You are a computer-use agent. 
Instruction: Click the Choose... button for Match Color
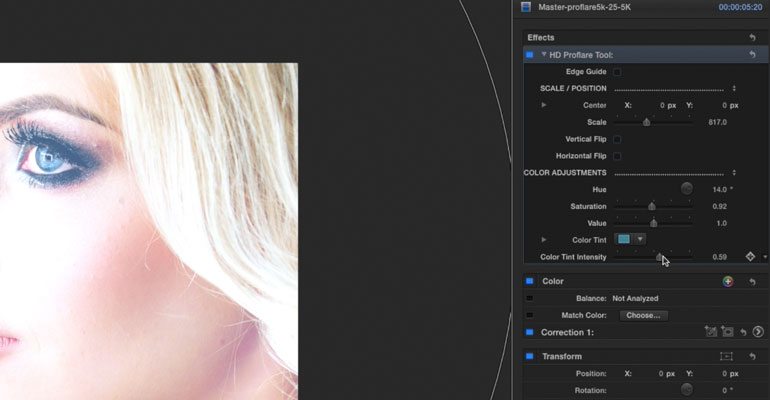pos(643,315)
